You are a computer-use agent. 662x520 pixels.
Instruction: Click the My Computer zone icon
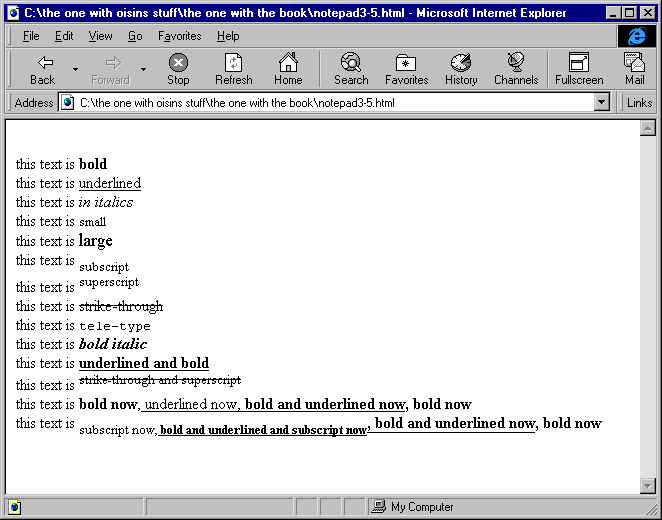pos(378,506)
